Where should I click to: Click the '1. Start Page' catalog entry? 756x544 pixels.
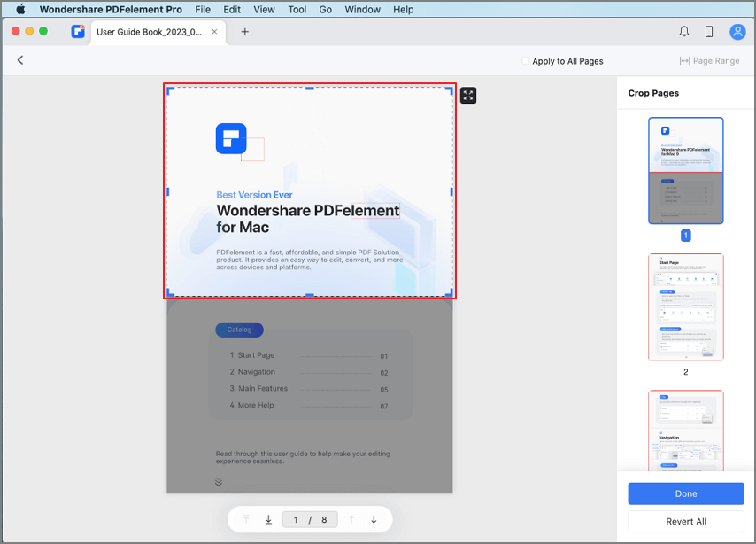tap(309, 355)
